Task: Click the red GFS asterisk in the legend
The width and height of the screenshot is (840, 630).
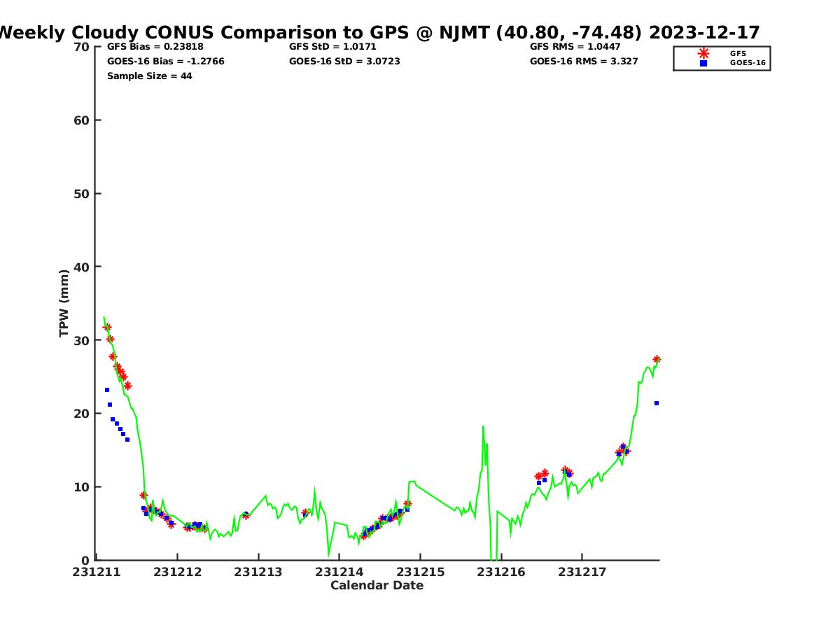Action: [x=703, y=53]
